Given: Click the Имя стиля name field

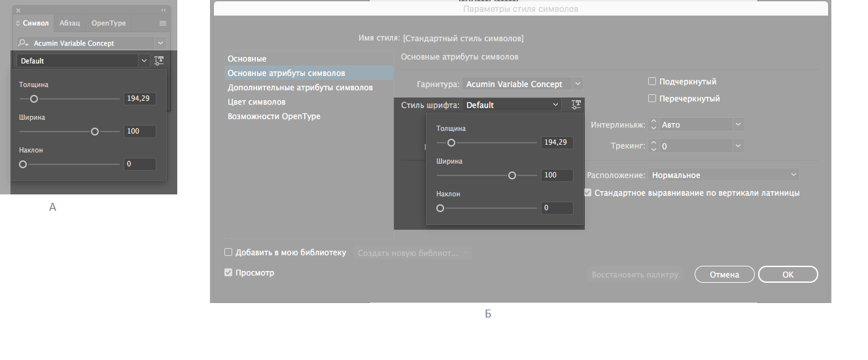Looking at the screenshot, I should point(463,39).
